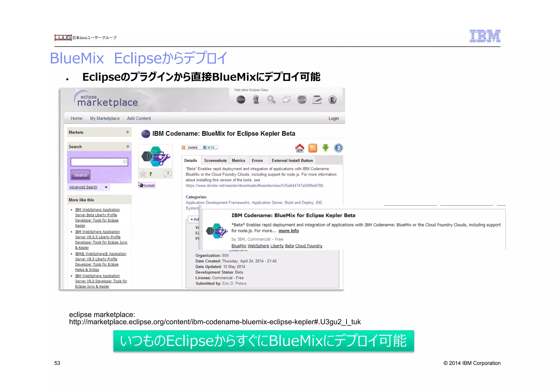Click the Application Server category link

pyautogui.click(x=267, y=203)
